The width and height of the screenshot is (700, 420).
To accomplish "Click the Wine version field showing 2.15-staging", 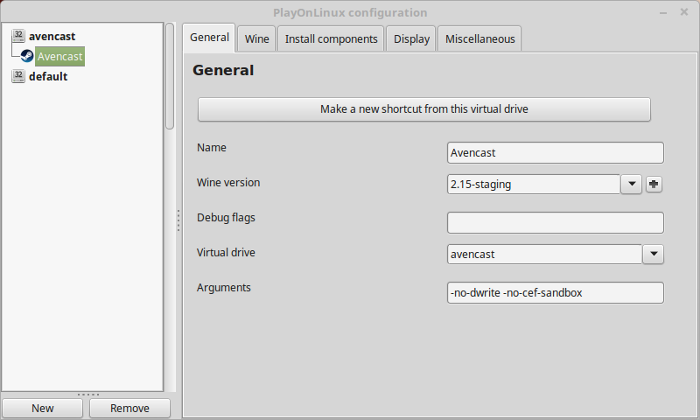I will click(533, 184).
